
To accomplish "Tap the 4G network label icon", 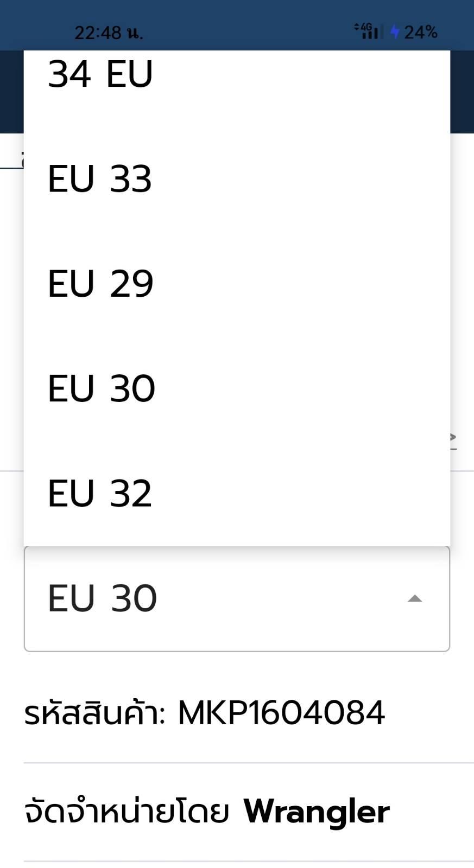I will pos(366,27).
